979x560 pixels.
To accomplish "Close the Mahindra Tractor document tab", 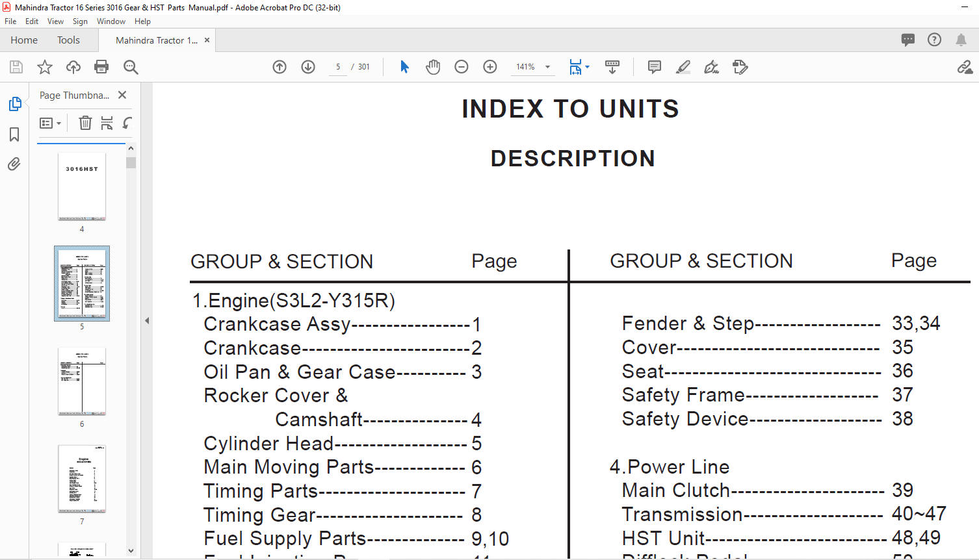I will click(x=207, y=40).
